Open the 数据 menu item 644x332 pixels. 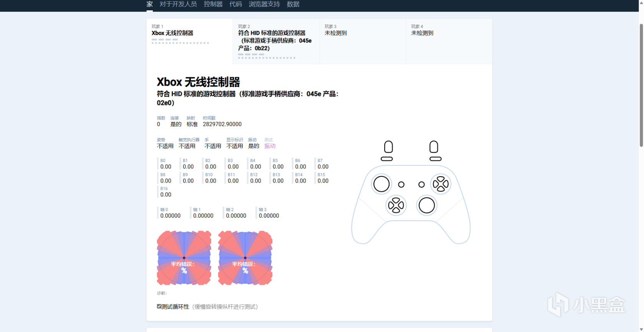point(293,4)
